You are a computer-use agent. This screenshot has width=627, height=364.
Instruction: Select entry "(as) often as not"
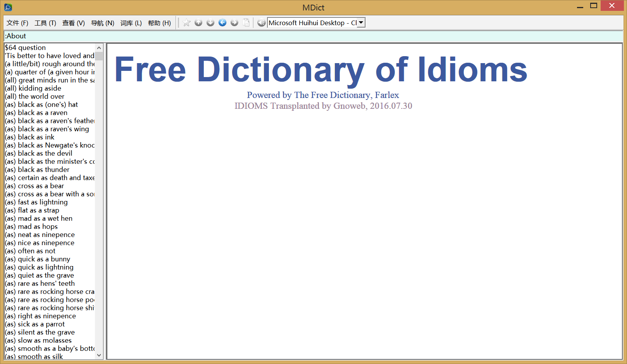coord(30,251)
